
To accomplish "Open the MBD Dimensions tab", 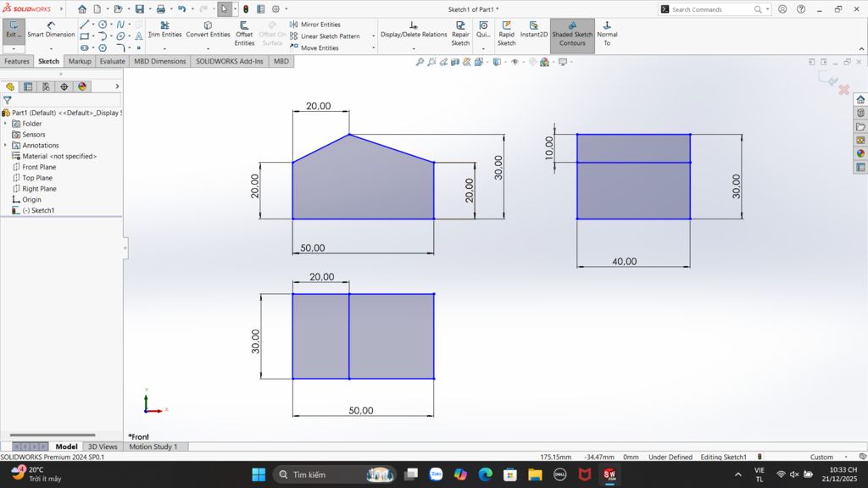I will (160, 61).
